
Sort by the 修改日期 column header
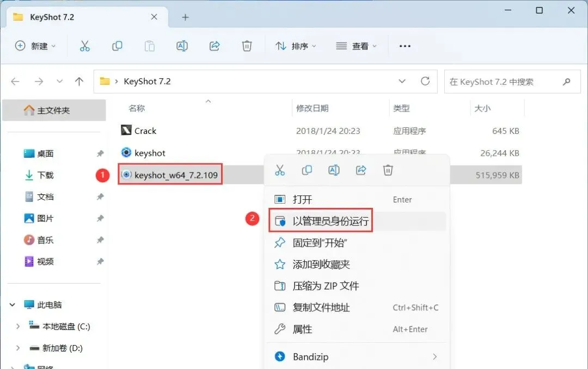point(313,108)
